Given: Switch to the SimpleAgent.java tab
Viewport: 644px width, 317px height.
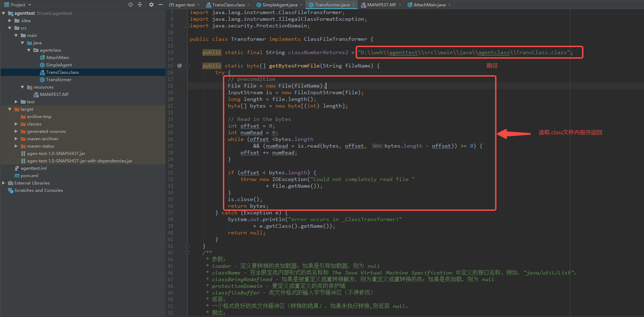Looking at the screenshot, I should (x=279, y=5).
